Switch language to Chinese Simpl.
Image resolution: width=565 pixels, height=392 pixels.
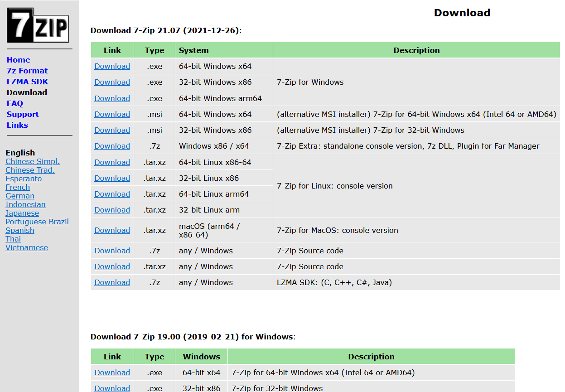click(32, 161)
